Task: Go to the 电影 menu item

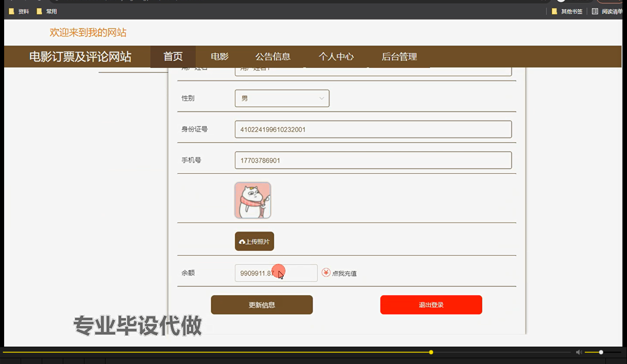Action: pyautogui.click(x=220, y=57)
